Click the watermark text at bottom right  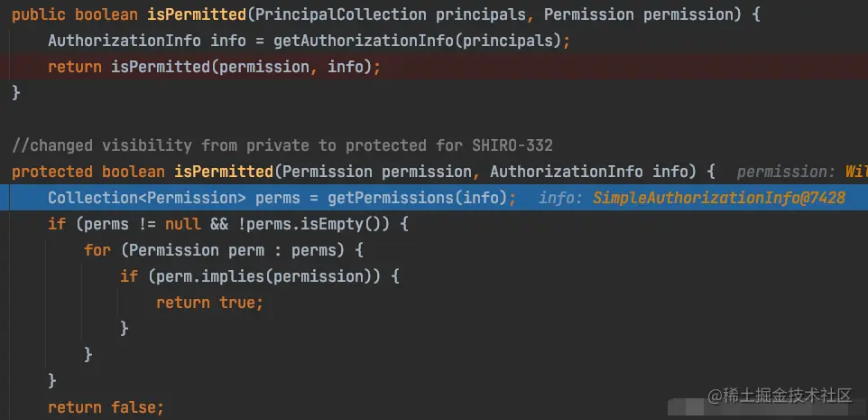tap(780, 395)
